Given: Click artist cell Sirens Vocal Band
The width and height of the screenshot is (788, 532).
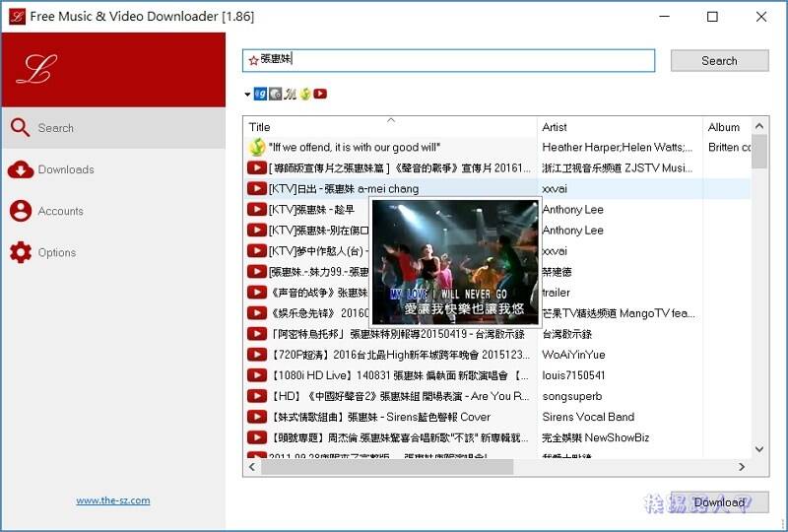Looking at the screenshot, I should pyautogui.click(x=588, y=417).
